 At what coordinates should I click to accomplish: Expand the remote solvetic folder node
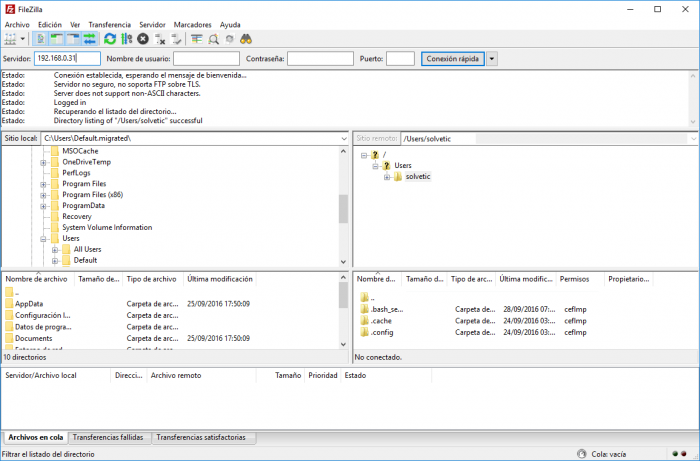click(387, 177)
